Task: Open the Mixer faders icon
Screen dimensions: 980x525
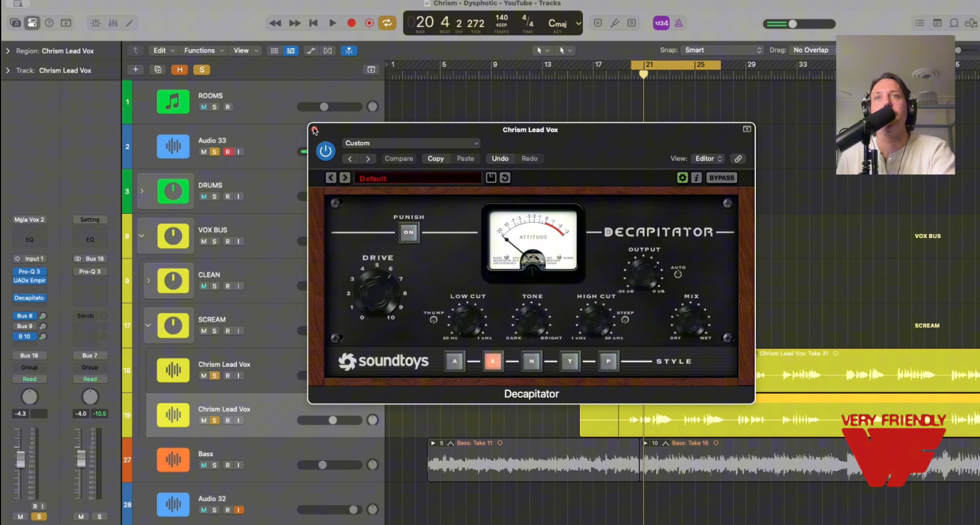Action: [113, 23]
